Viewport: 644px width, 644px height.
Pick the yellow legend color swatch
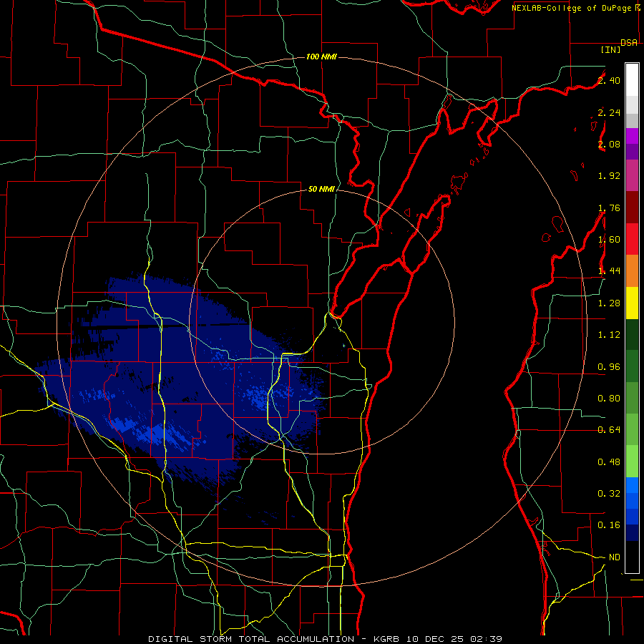pyautogui.click(x=632, y=303)
